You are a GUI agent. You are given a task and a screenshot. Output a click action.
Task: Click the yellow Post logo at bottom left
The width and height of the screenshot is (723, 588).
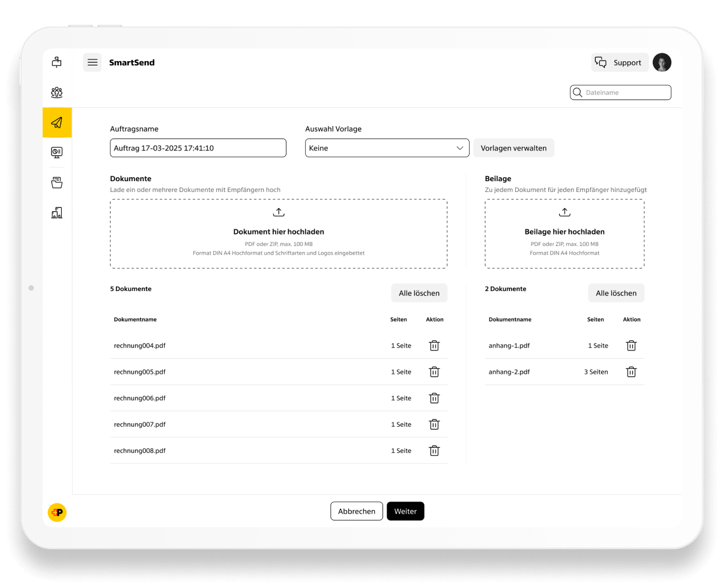point(57,512)
